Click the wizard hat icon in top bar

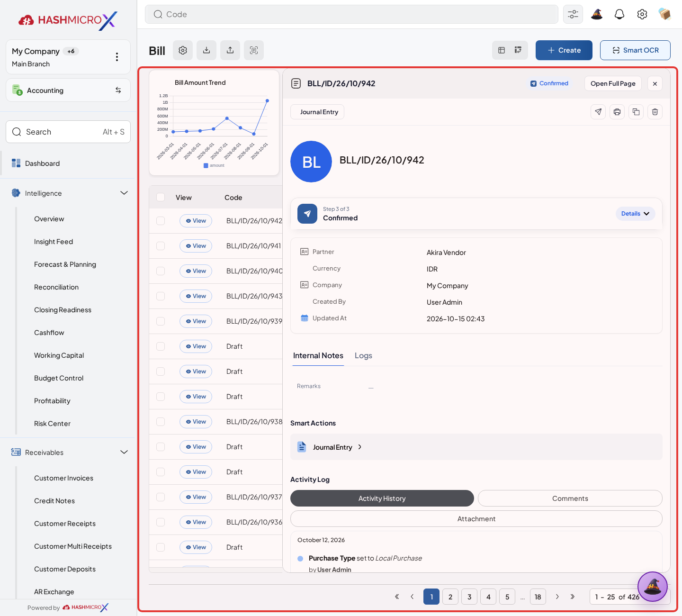597,14
